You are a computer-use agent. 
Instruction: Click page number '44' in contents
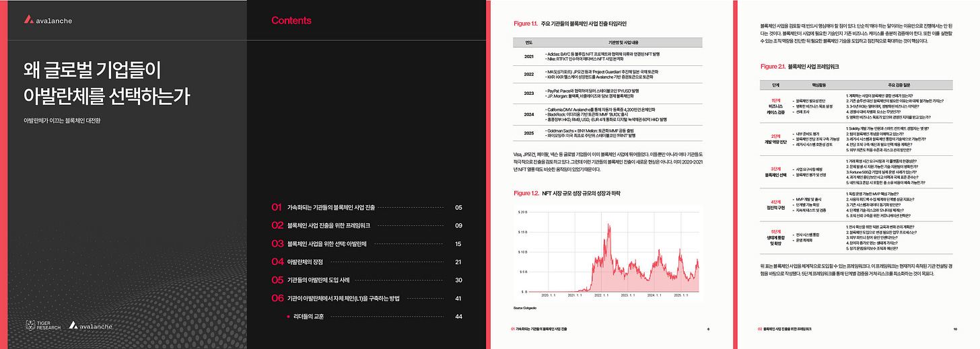pyautogui.click(x=458, y=315)
